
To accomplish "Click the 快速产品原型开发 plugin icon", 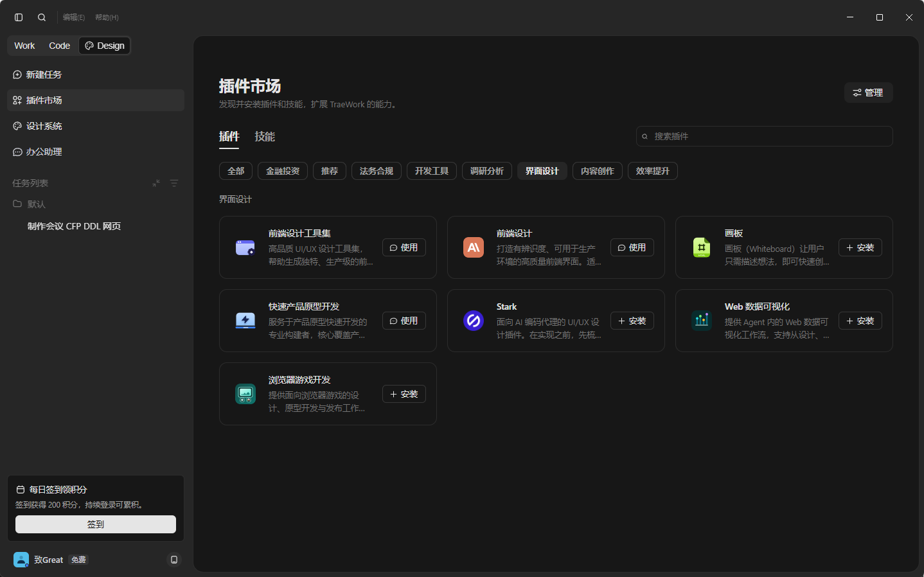I will tap(245, 321).
